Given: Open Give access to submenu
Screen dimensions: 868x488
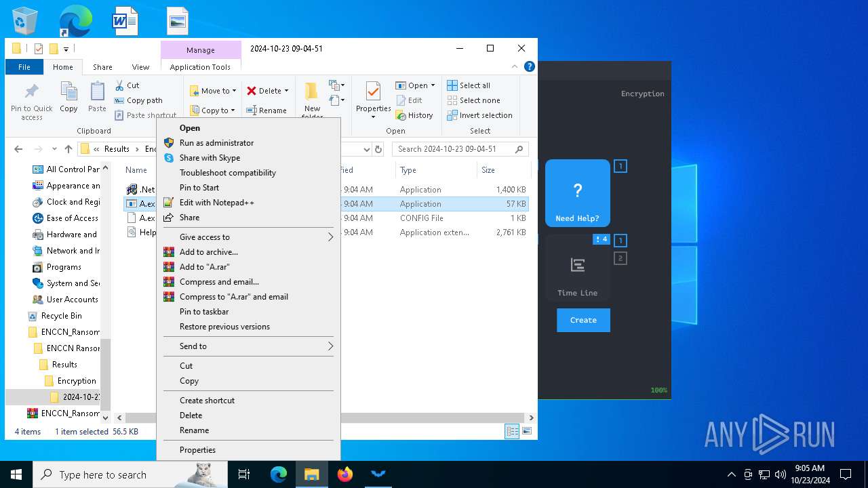Looking at the screenshot, I should coord(248,237).
